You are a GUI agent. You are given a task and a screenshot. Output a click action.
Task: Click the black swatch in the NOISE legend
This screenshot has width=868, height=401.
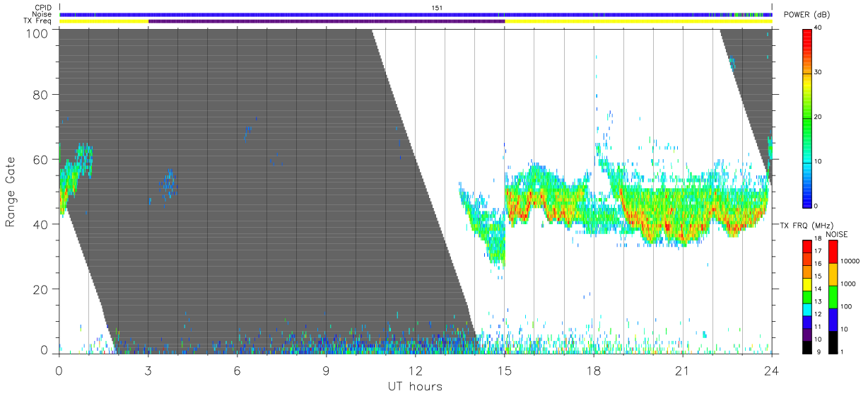pyautogui.click(x=833, y=342)
